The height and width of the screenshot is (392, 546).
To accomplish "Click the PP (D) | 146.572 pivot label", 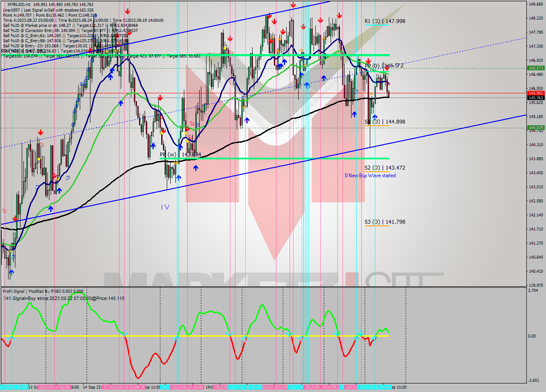I will [384, 66].
